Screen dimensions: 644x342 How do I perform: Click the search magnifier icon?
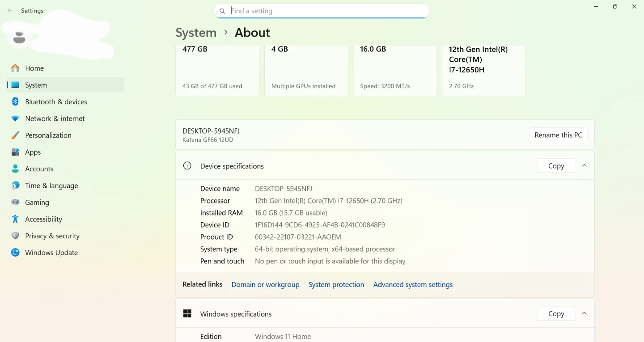point(222,11)
